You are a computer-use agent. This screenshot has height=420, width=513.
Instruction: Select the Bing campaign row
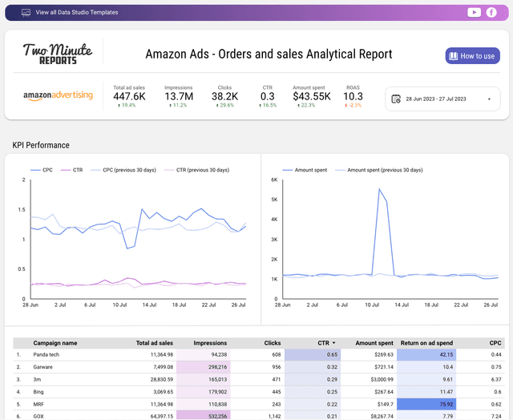pyautogui.click(x=259, y=392)
